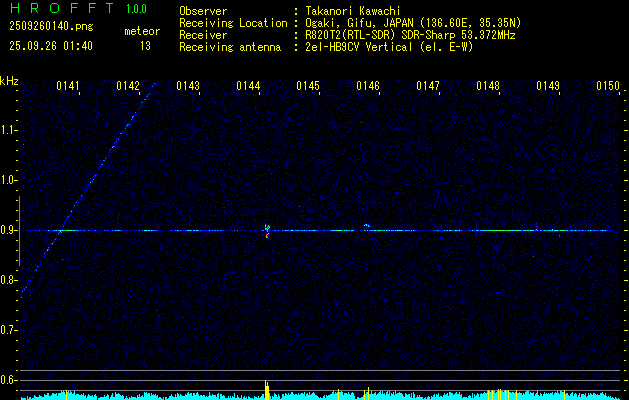The width and height of the screenshot is (629, 400).
Task: Click the 0.7 kHz axis label
Action: (x=7, y=330)
